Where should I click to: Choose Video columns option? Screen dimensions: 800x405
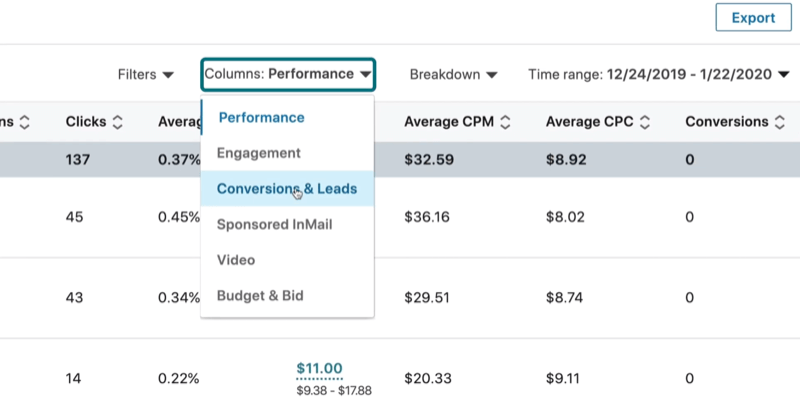point(236,260)
